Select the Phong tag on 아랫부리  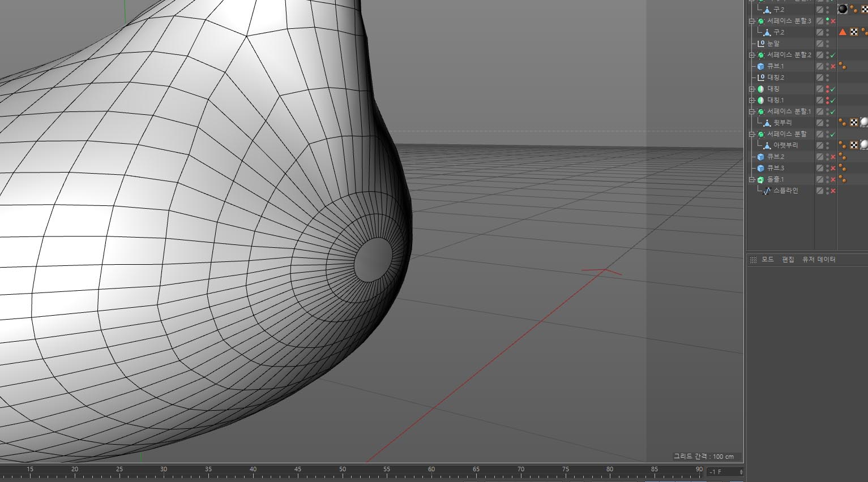pyautogui.click(x=843, y=145)
